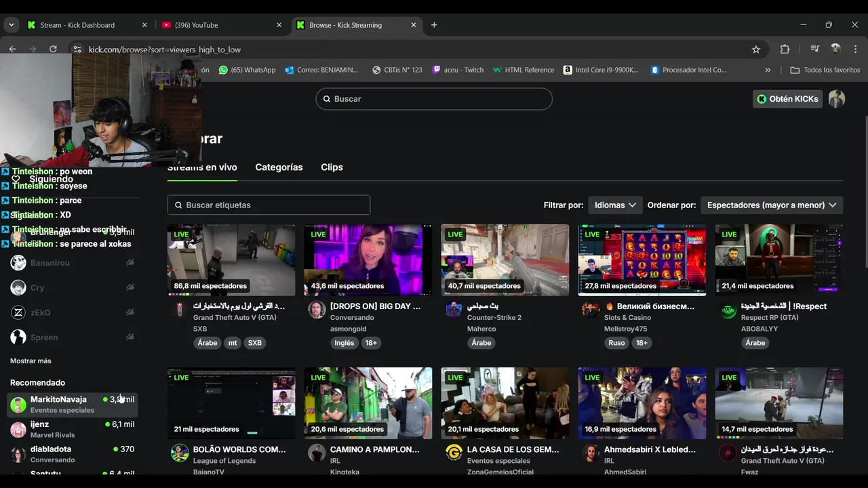
Task: Select the Streams en vivo tab
Action: click(x=202, y=167)
